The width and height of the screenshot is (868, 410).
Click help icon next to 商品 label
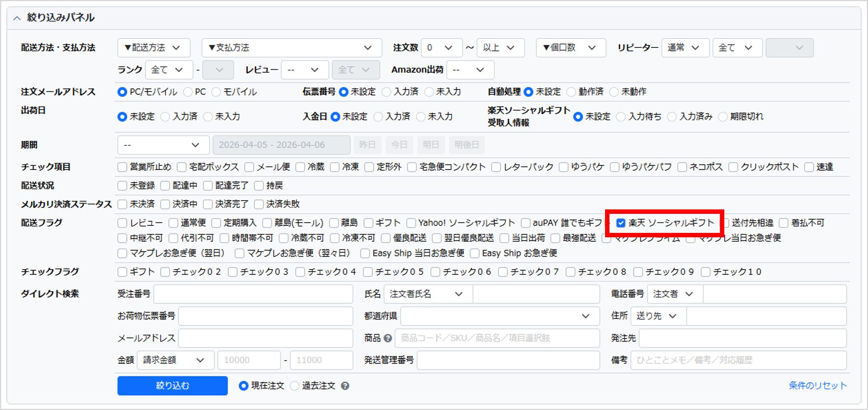coord(388,338)
